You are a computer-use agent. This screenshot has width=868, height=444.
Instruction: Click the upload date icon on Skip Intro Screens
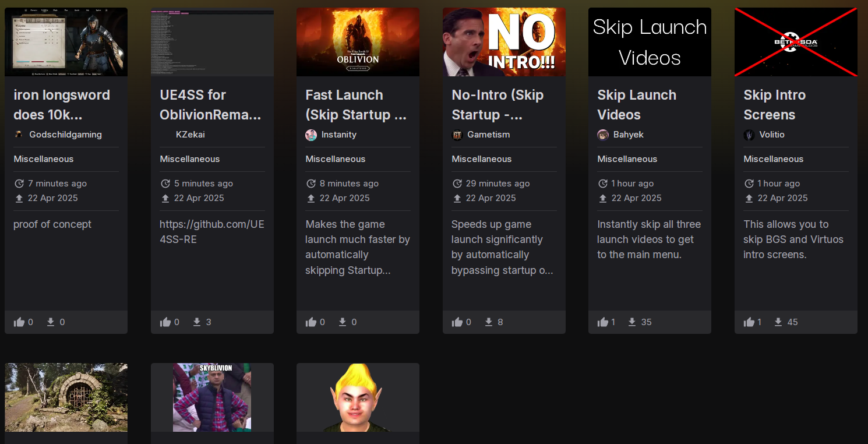(749, 198)
